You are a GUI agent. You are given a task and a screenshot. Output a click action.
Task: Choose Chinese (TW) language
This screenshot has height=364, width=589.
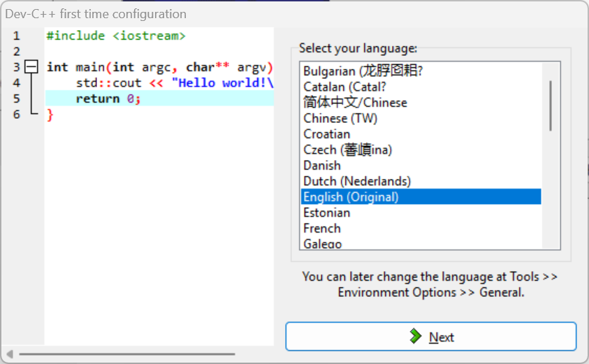(421, 118)
